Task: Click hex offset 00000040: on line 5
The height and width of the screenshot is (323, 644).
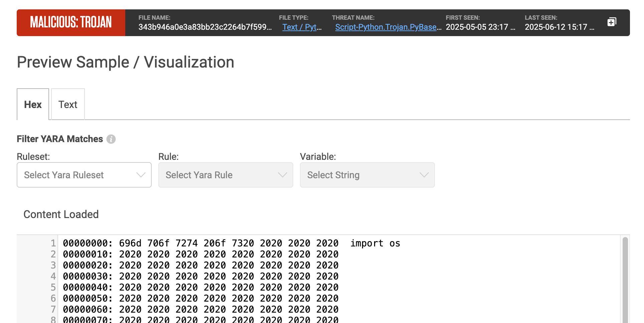Action: coord(88,287)
